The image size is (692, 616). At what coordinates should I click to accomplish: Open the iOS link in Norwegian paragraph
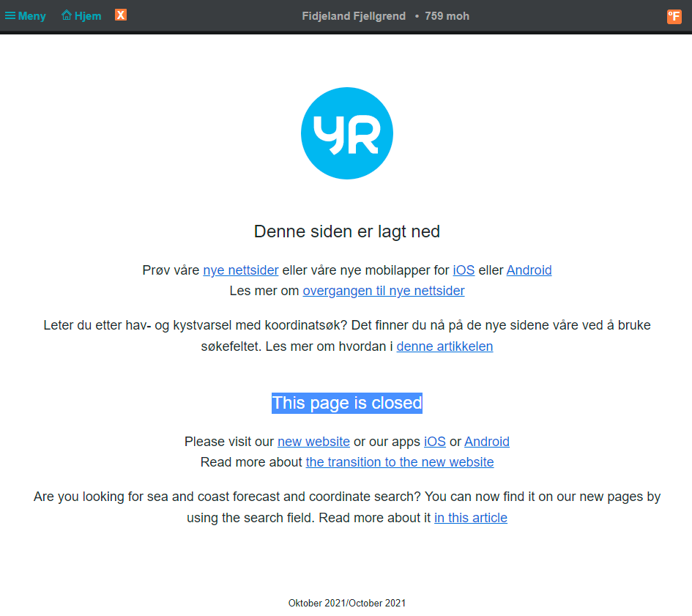pos(464,270)
